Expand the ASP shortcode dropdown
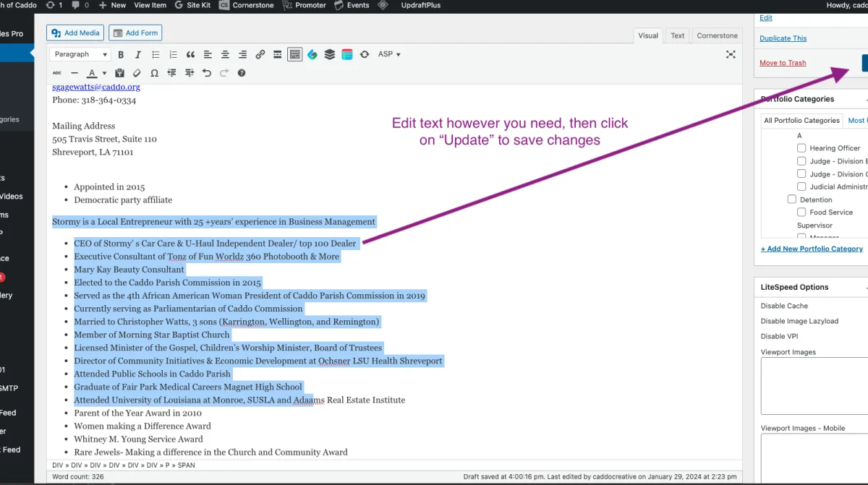The width and height of the screenshot is (868, 485). 389,54
